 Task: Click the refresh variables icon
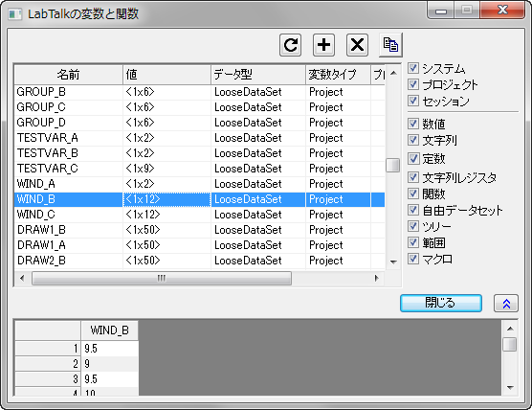[291, 45]
